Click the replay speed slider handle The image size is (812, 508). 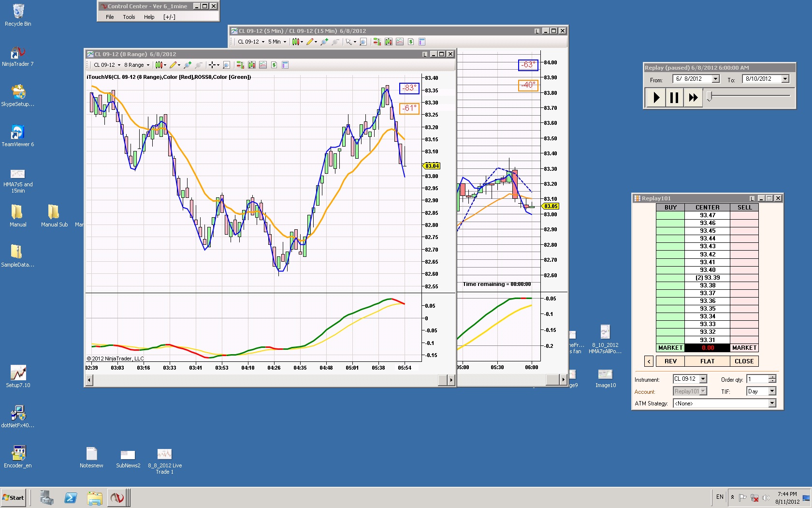[x=710, y=97]
